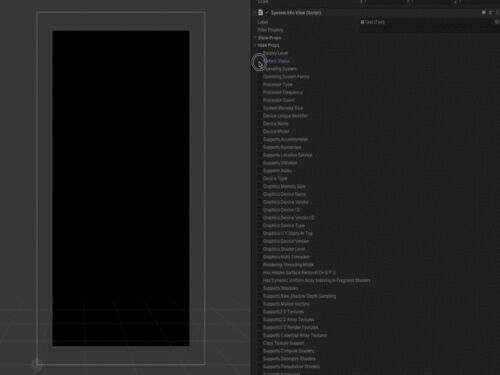500x375 pixels.
Task: Toggle the Battery Level checkbox
Action: [260, 53]
